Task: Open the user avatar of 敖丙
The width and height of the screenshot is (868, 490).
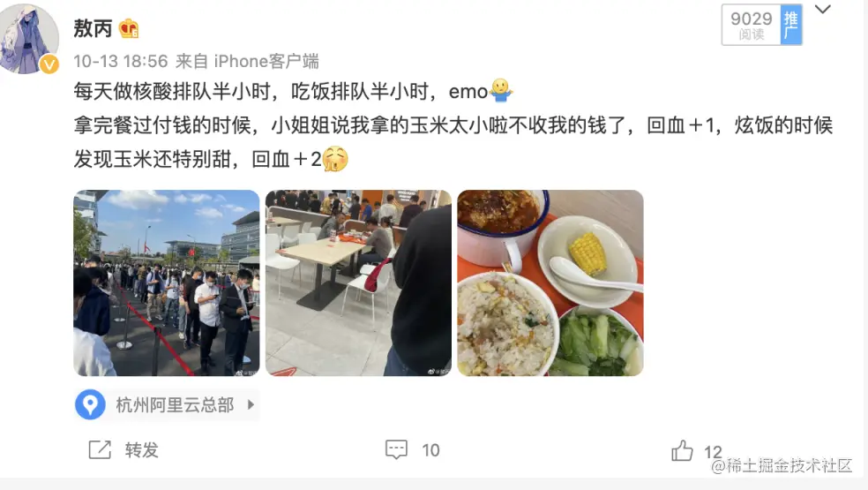Action: click(29, 38)
